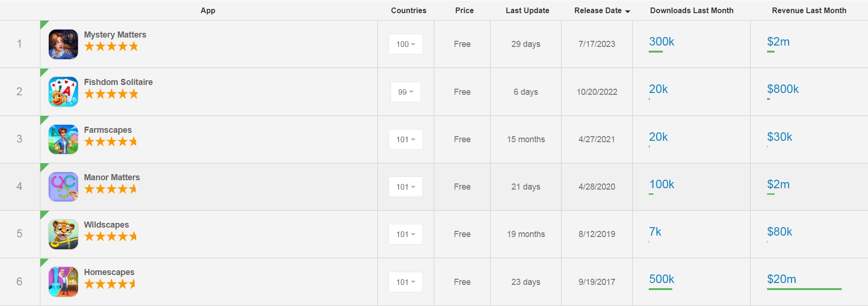Click the Manor Matters app icon
Viewport: 868px width, 306px height.
[x=63, y=187]
